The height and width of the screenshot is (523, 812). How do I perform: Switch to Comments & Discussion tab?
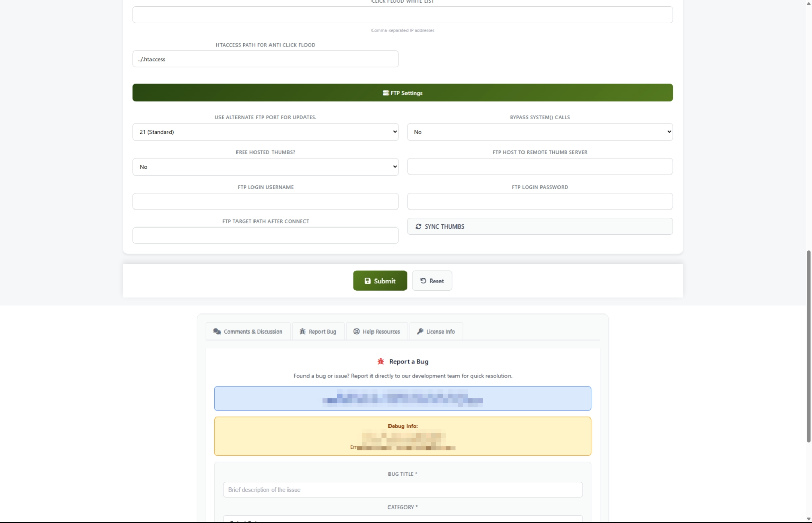(x=248, y=332)
